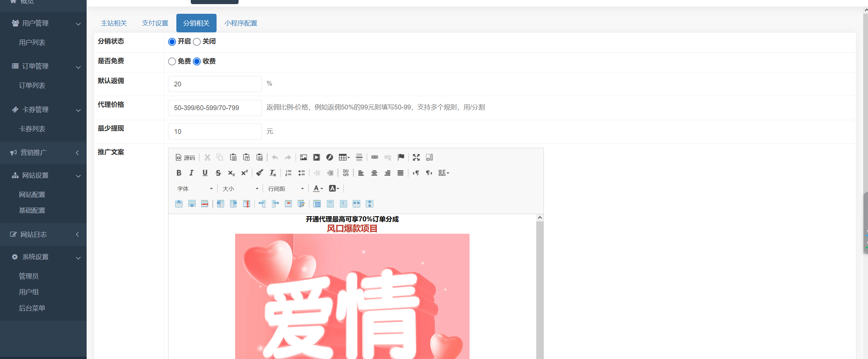Apply Underline formatting in the editor

click(x=205, y=173)
